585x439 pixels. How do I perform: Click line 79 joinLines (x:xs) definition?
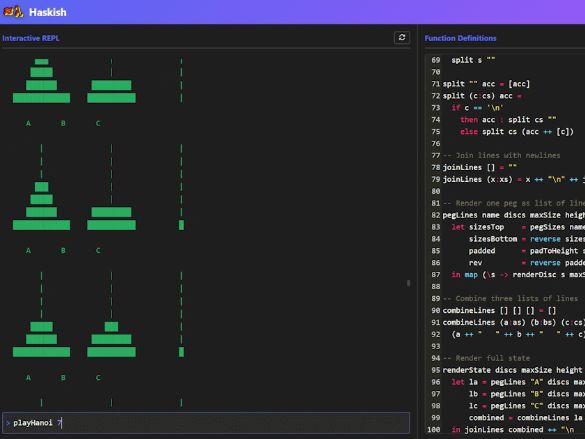[514, 179]
